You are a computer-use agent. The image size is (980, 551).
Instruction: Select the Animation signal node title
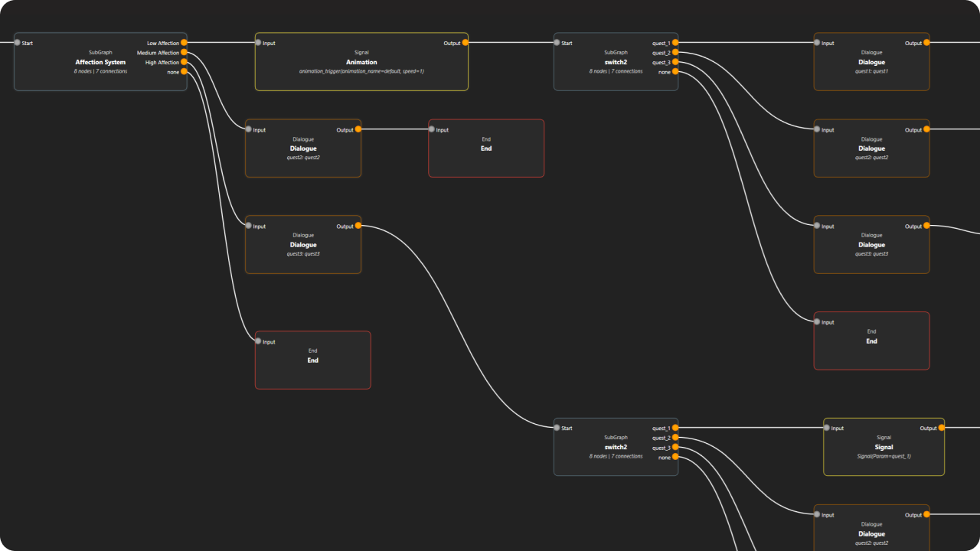pos(361,62)
